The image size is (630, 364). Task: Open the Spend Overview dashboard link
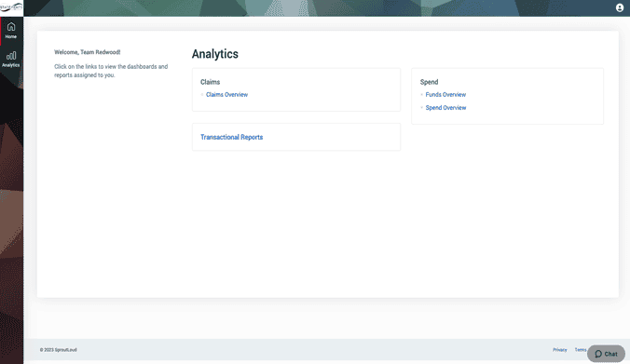445,108
